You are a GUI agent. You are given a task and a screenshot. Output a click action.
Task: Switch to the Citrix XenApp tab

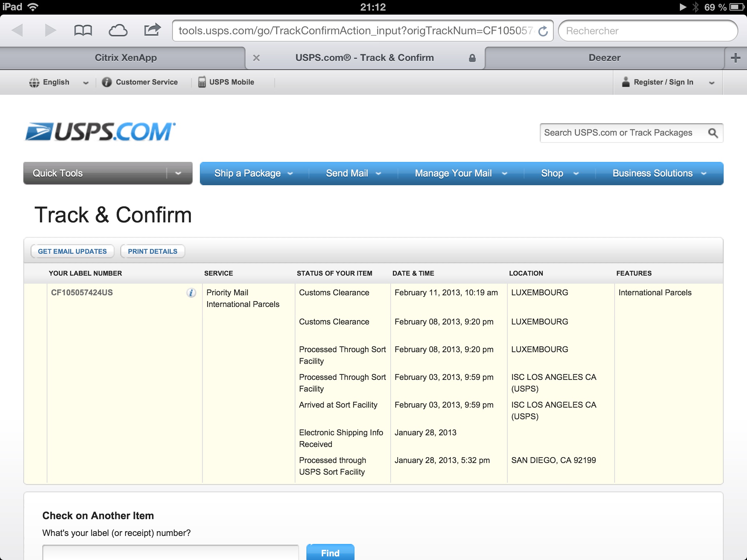click(x=123, y=58)
